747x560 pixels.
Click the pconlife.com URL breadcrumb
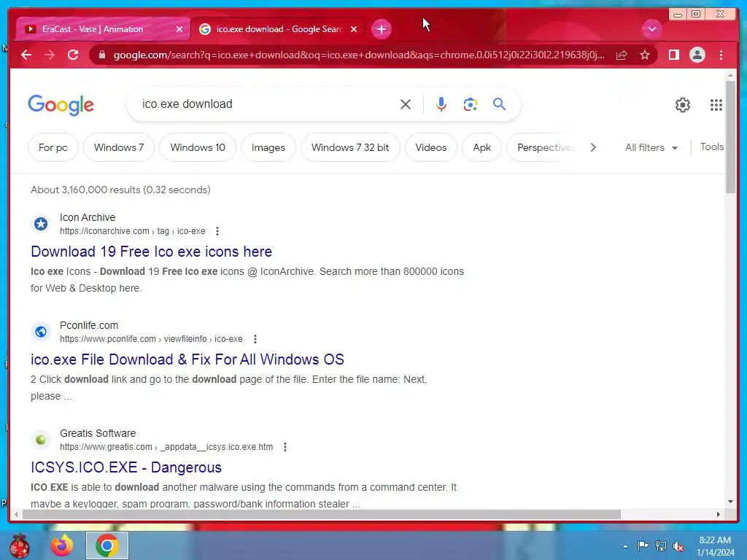coord(151,339)
